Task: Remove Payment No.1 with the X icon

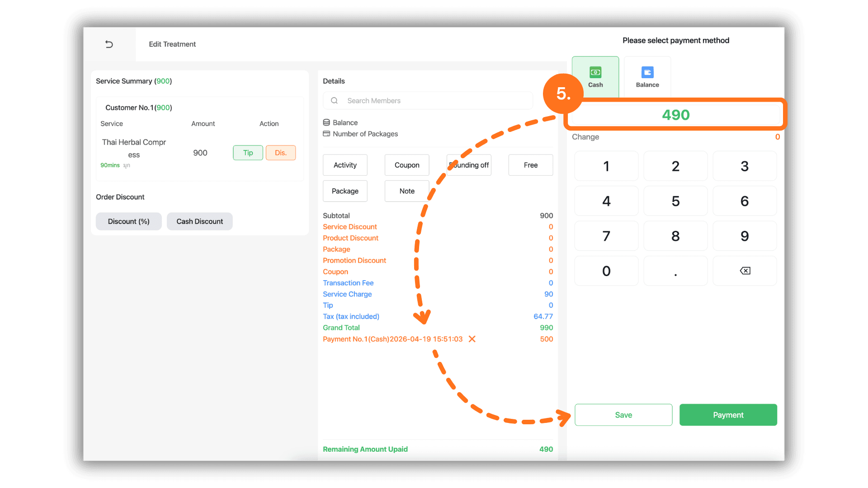Action: [x=472, y=339]
